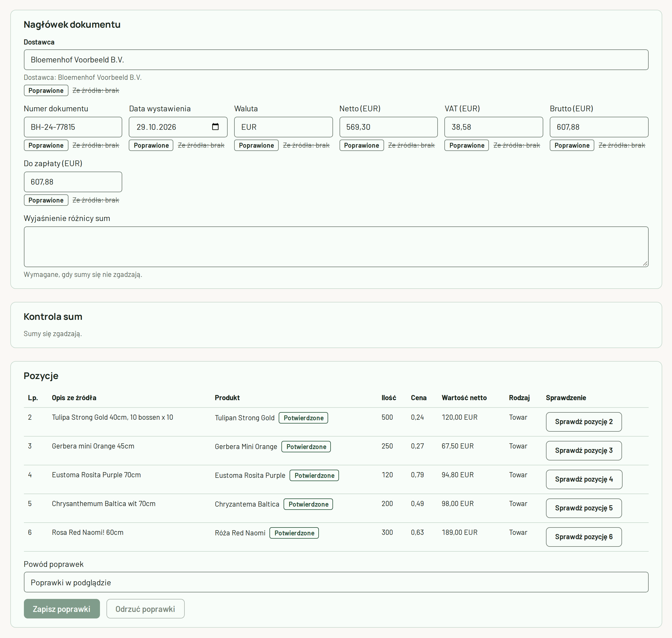The width and height of the screenshot is (672, 638).
Task: Click the 'Wartość netto' column header
Action: point(464,397)
